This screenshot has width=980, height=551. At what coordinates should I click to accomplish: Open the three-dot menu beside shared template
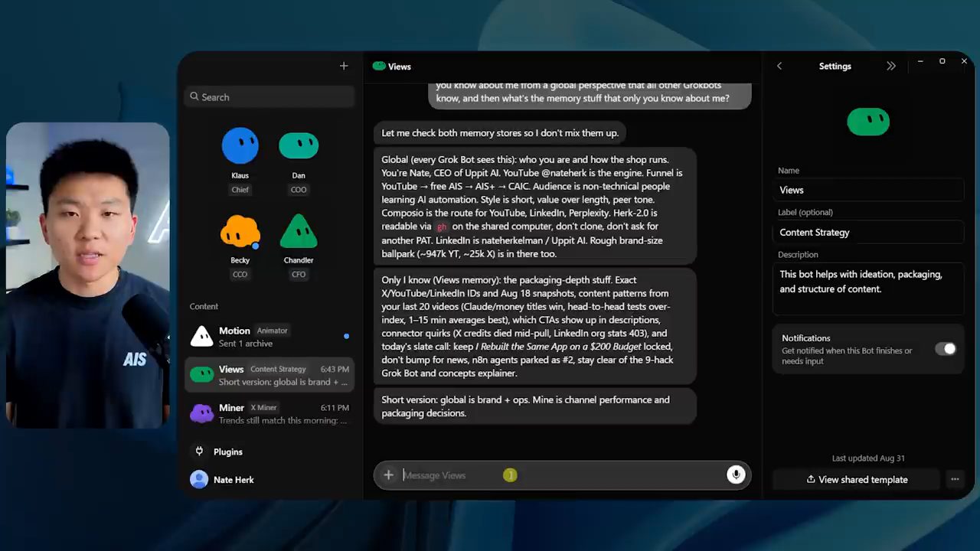955,480
